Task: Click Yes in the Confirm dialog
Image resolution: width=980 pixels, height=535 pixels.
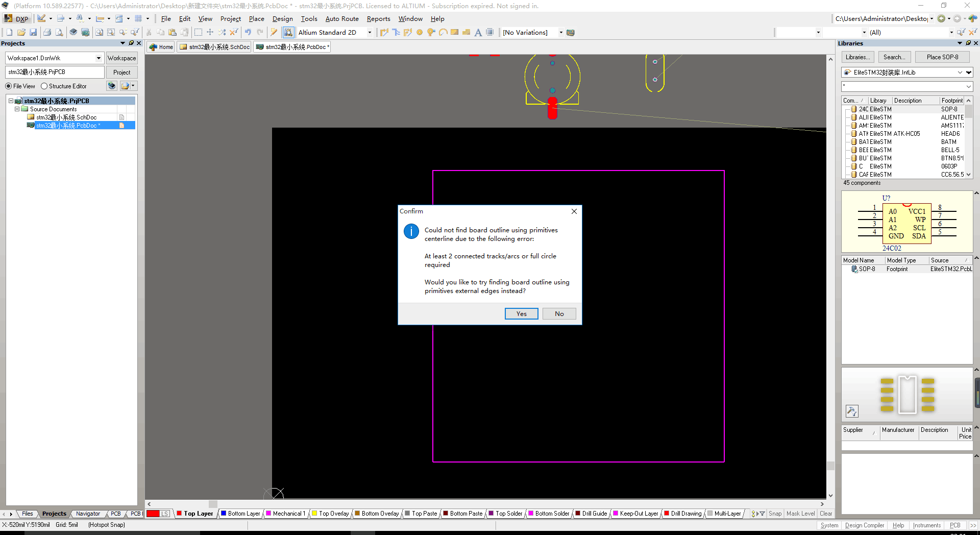Action: [521, 313]
